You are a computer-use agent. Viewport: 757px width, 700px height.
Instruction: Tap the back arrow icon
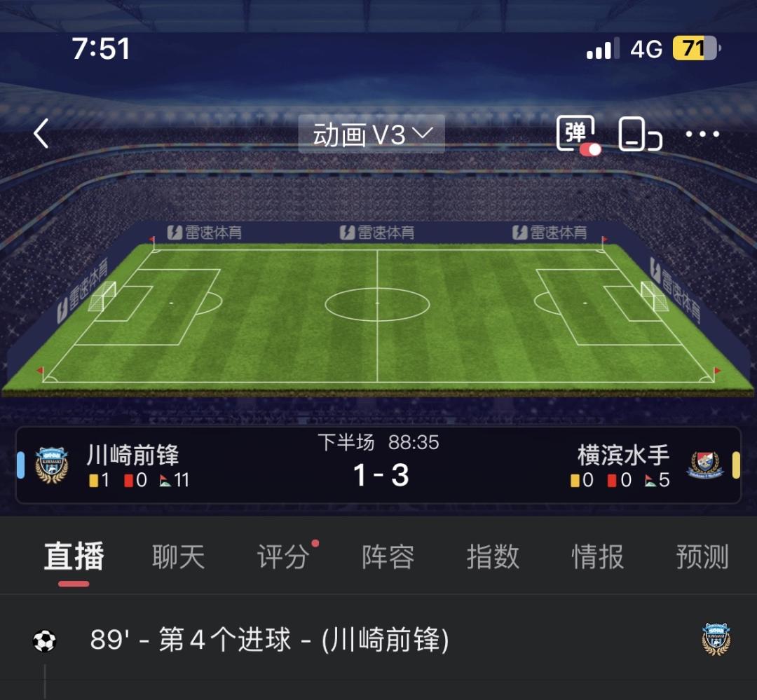(41, 133)
